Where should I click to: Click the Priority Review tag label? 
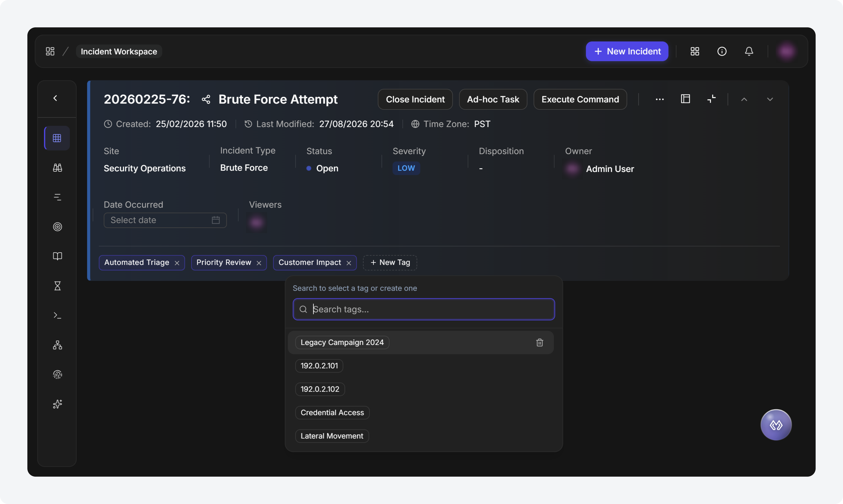[x=224, y=263]
